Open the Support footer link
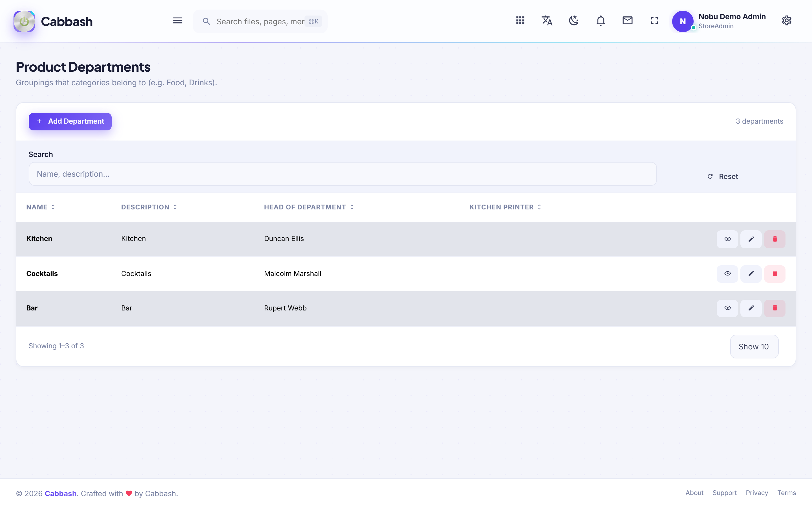 (x=724, y=492)
